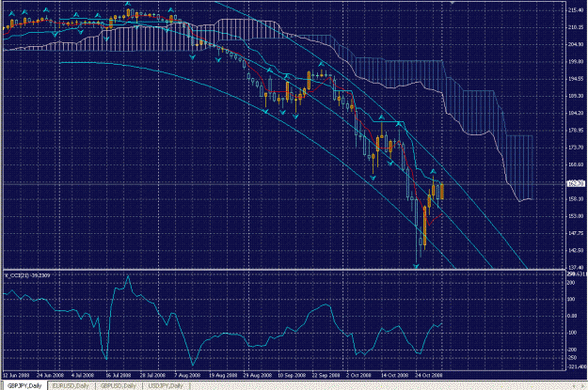Click the 147.75 price scale value

576,233
